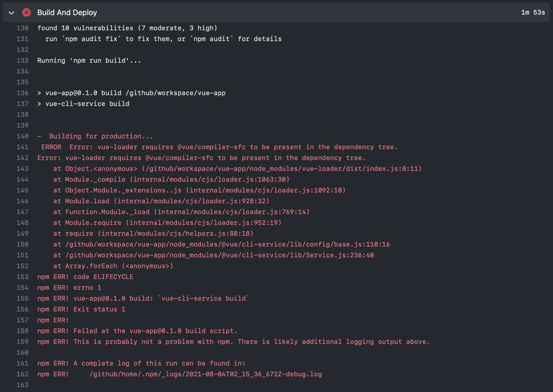Select line number 130

point(22,28)
